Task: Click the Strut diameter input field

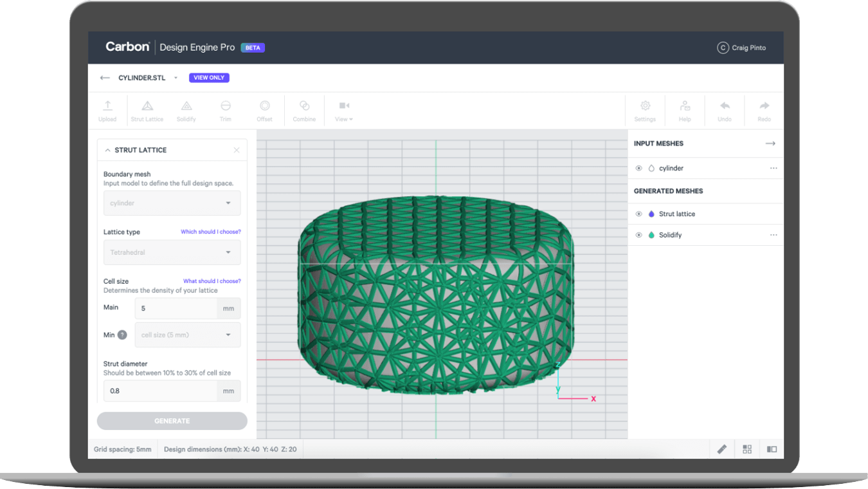Action: pyautogui.click(x=161, y=391)
